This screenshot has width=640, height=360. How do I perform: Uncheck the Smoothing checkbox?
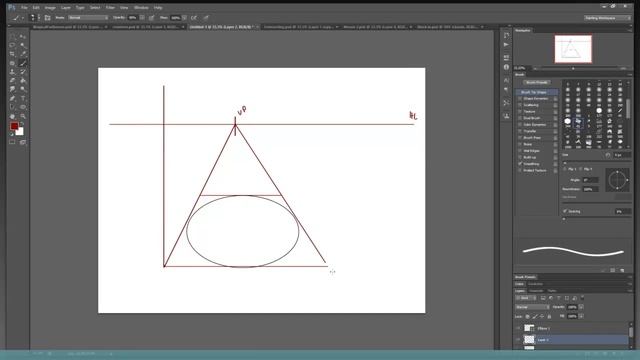(520, 164)
